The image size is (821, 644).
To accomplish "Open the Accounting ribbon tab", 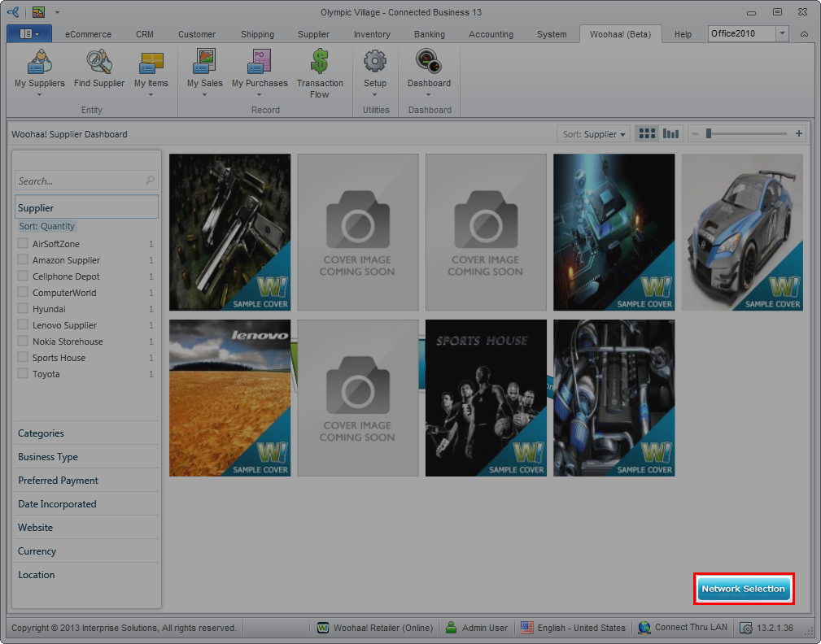I will coord(491,34).
